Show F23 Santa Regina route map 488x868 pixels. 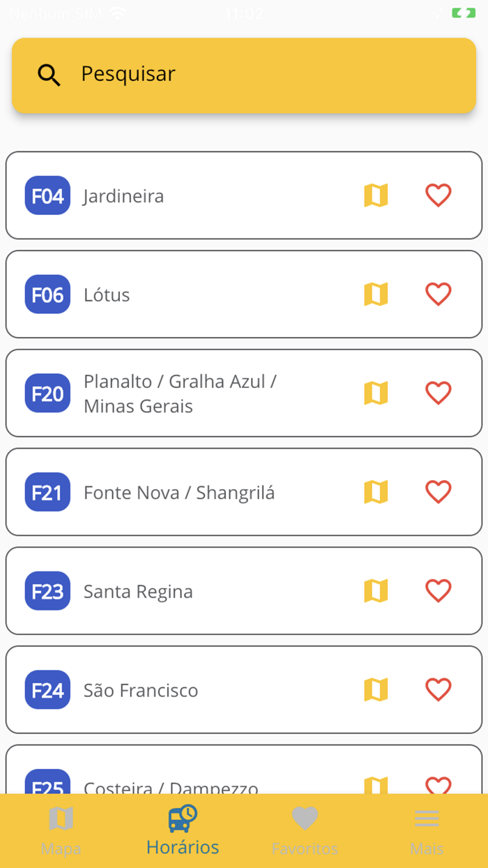tap(376, 592)
